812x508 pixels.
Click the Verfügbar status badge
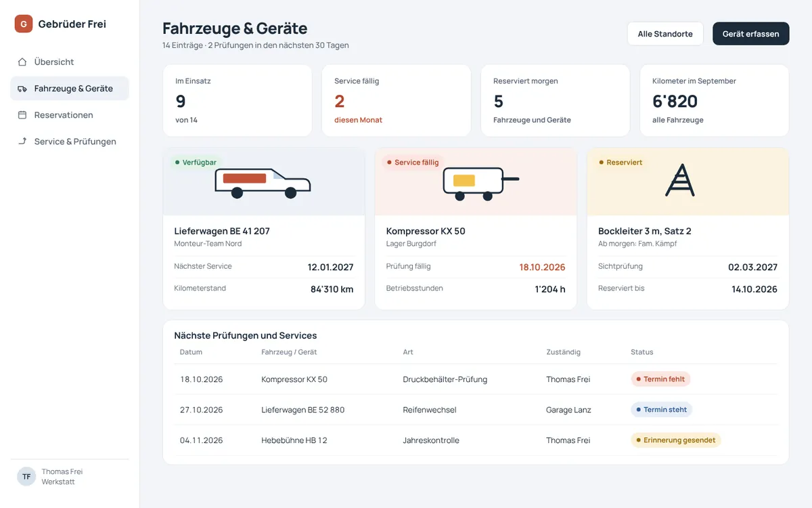pyautogui.click(x=196, y=163)
